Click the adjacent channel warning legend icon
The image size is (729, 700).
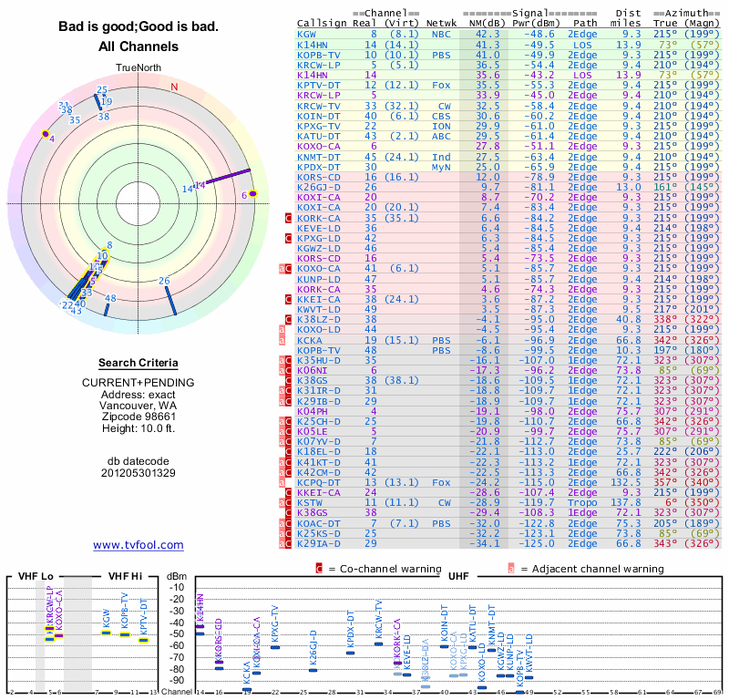(x=511, y=568)
